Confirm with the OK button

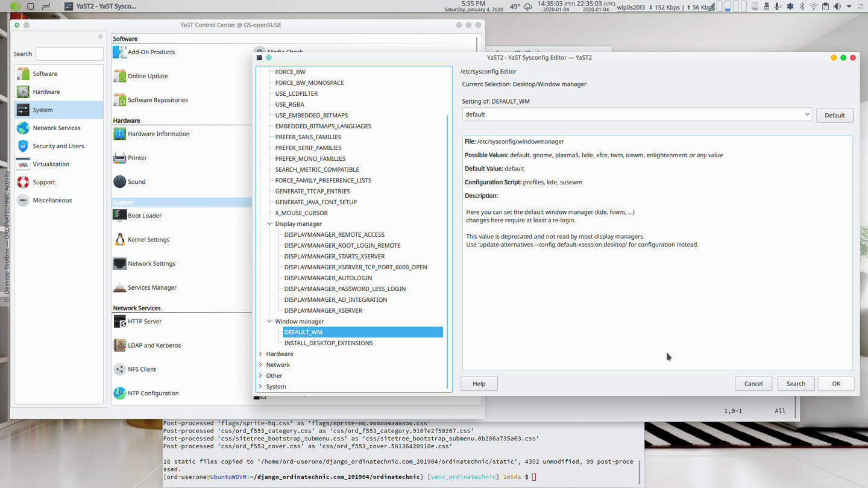(x=836, y=384)
